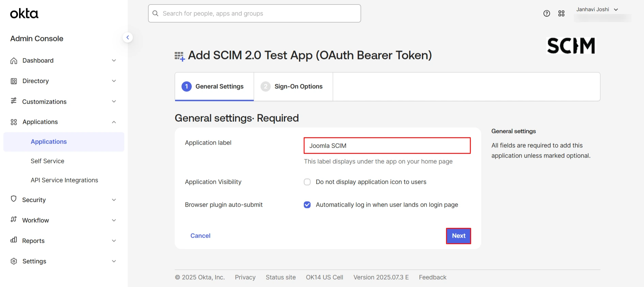Expand the Dashboard menu chevron
The image size is (644, 287).
tap(114, 61)
